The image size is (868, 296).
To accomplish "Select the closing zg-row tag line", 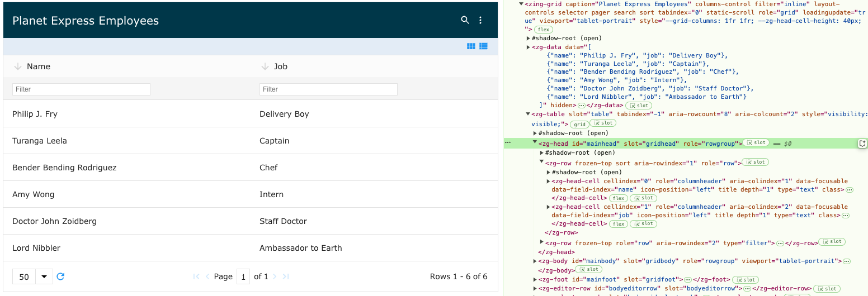I will tap(561, 232).
